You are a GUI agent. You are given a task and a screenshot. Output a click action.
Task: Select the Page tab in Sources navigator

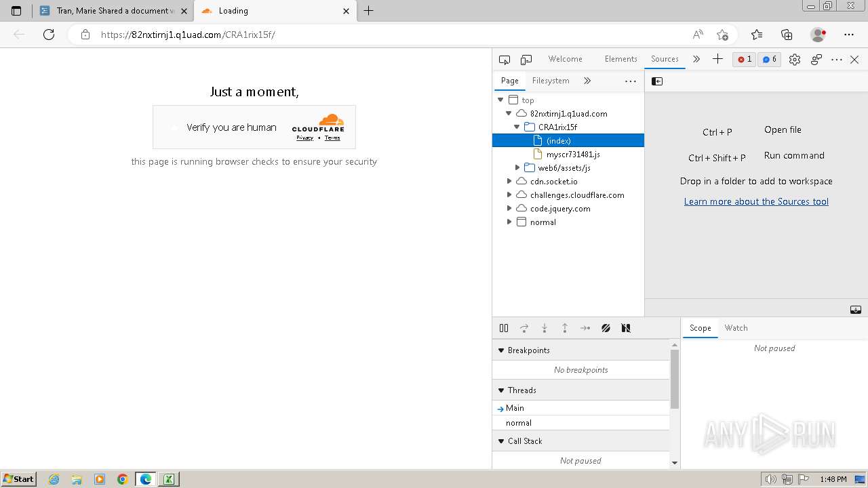(x=509, y=81)
